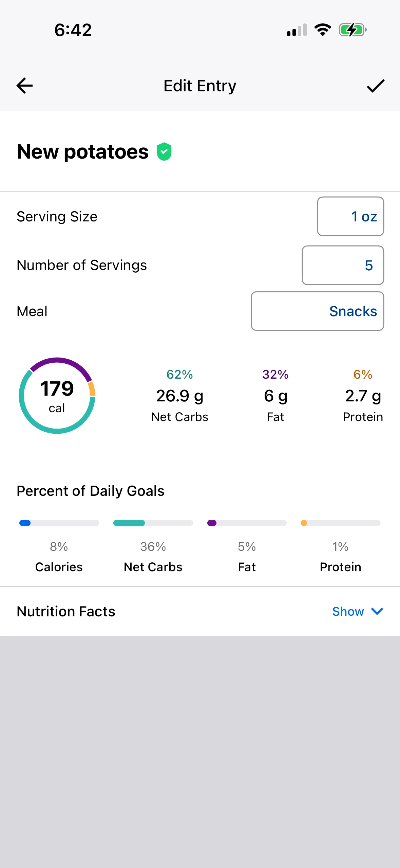Screen dimensions: 400x868
Task: Tap the New potatoes food title
Action: [83, 151]
